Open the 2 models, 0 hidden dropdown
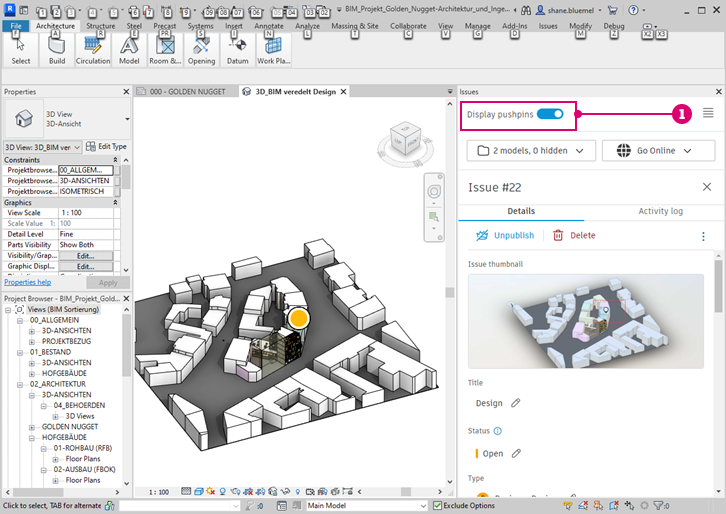Viewport: 726px width, 514px height. pos(531,151)
